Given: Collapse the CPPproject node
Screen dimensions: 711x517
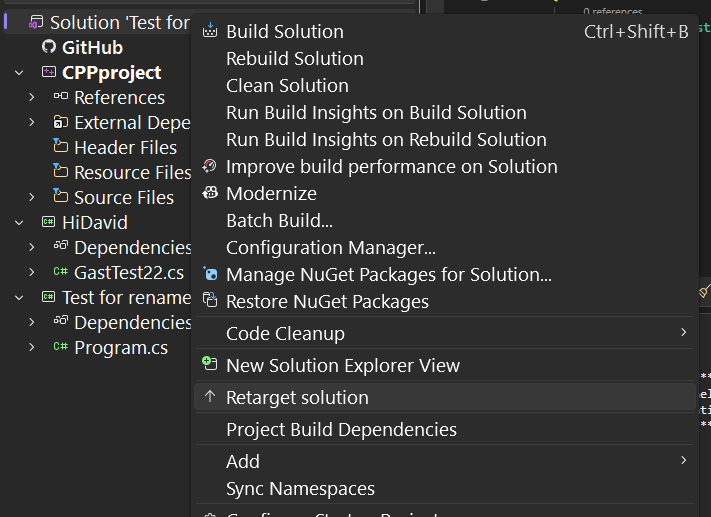Looking at the screenshot, I should coord(19,73).
